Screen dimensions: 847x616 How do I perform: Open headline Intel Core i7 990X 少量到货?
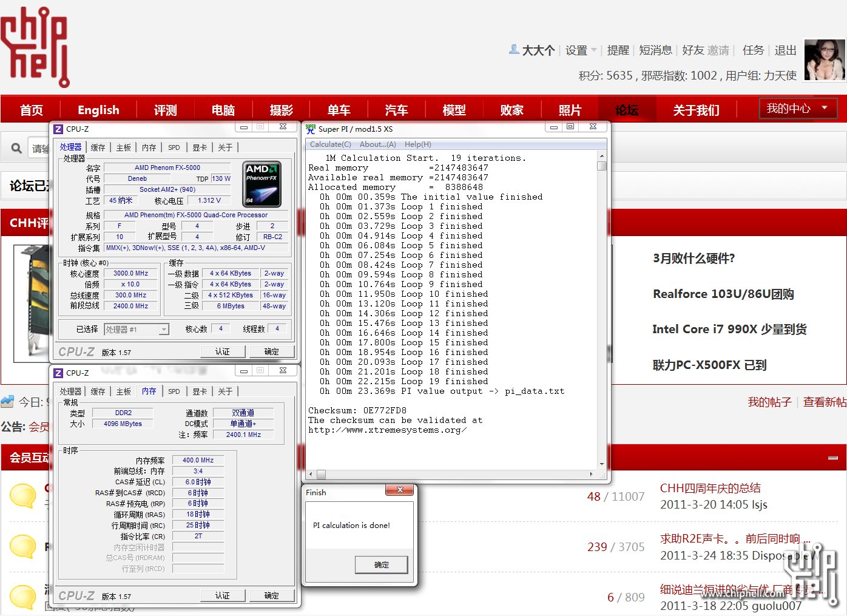pyautogui.click(x=729, y=330)
